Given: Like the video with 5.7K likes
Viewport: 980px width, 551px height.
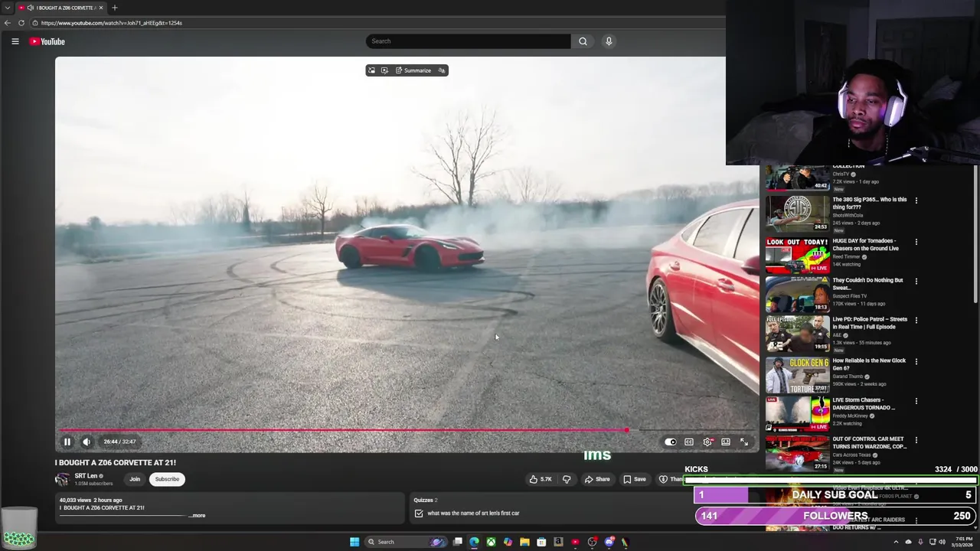Looking at the screenshot, I should pos(541,479).
